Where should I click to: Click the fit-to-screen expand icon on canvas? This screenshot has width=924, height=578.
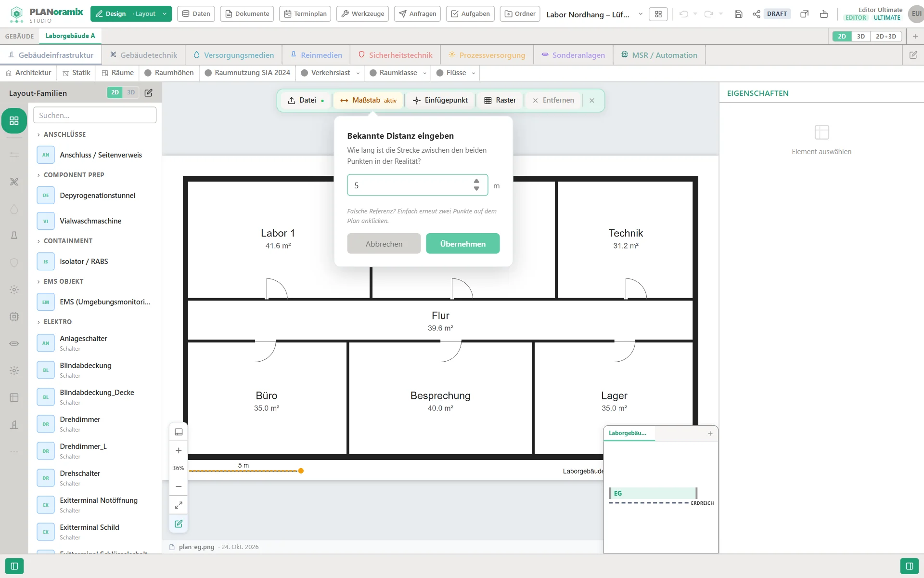pos(179,505)
